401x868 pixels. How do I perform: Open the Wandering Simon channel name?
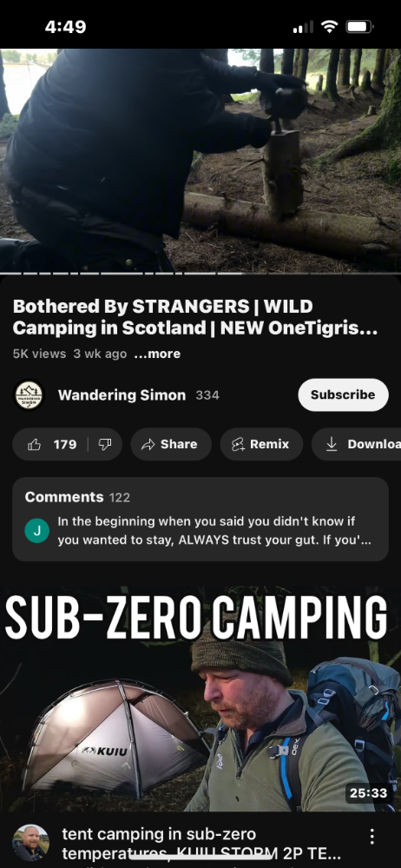(x=122, y=394)
